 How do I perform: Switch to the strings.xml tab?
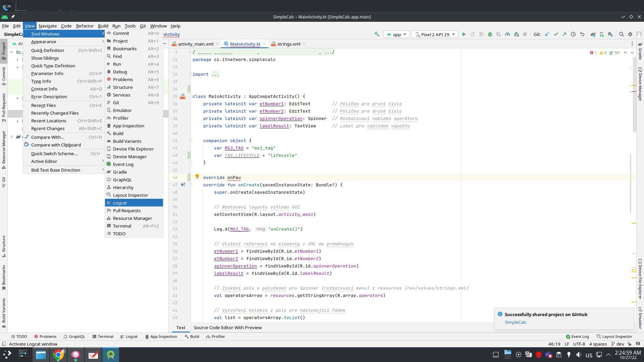click(288, 44)
